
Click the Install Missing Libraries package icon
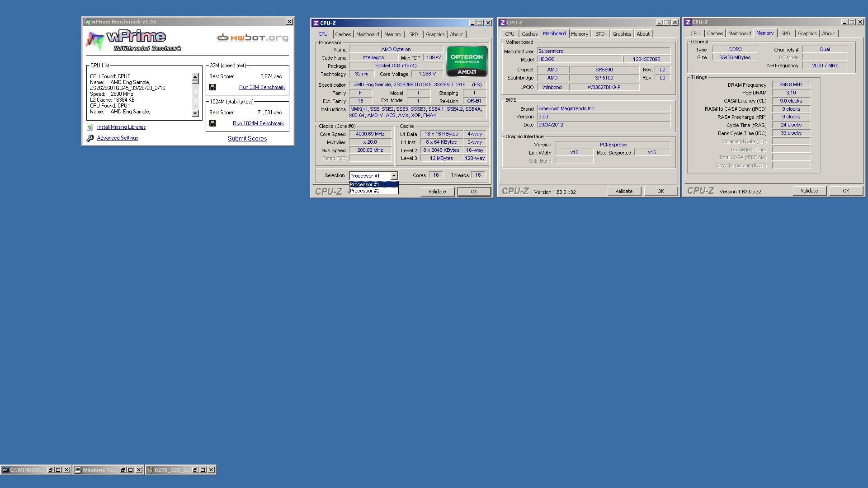[x=90, y=127]
